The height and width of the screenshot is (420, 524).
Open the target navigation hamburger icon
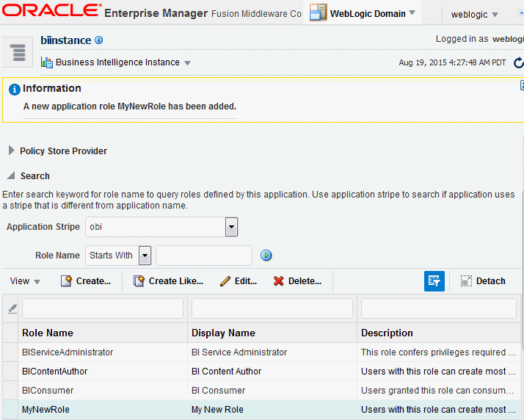click(18, 52)
